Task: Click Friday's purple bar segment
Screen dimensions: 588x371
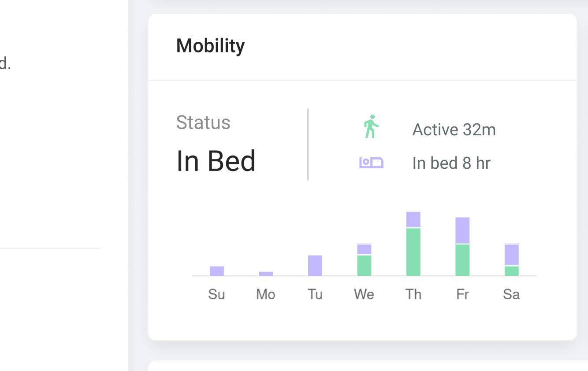Action: pyautogui.click(x=462, y=230)
